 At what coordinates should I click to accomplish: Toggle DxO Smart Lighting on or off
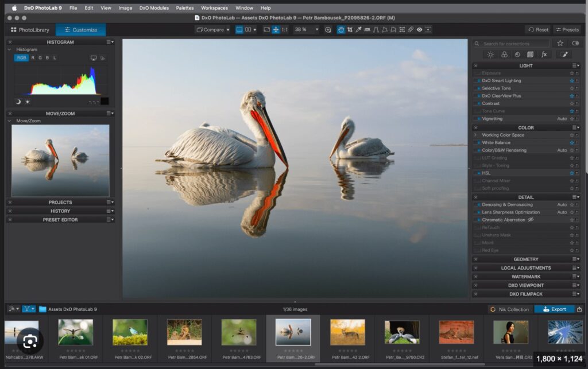pos(478,81)
